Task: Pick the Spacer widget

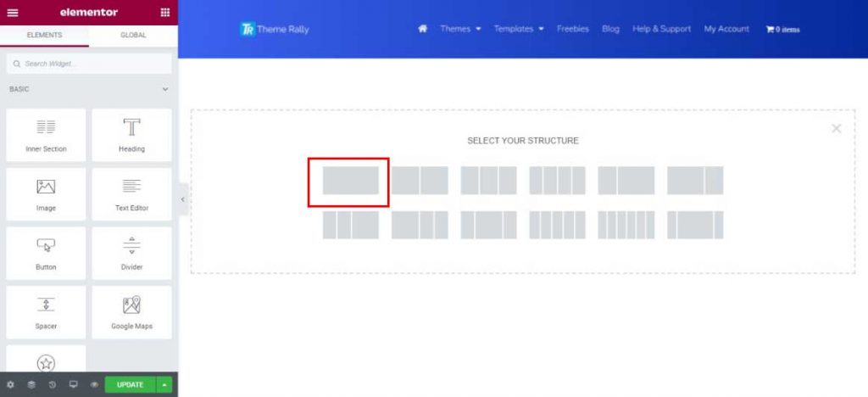Action: [x=46, y=312]
